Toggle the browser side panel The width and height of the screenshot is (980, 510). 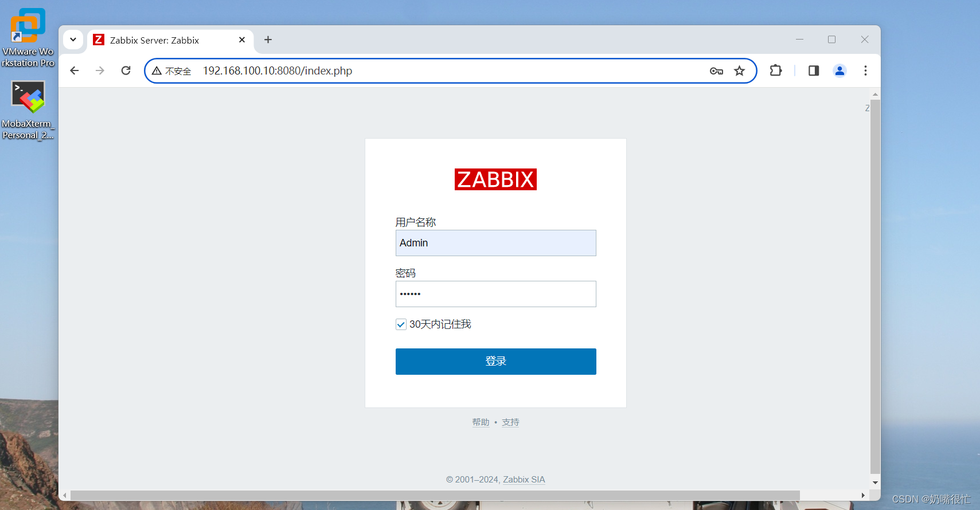(814, 70)
